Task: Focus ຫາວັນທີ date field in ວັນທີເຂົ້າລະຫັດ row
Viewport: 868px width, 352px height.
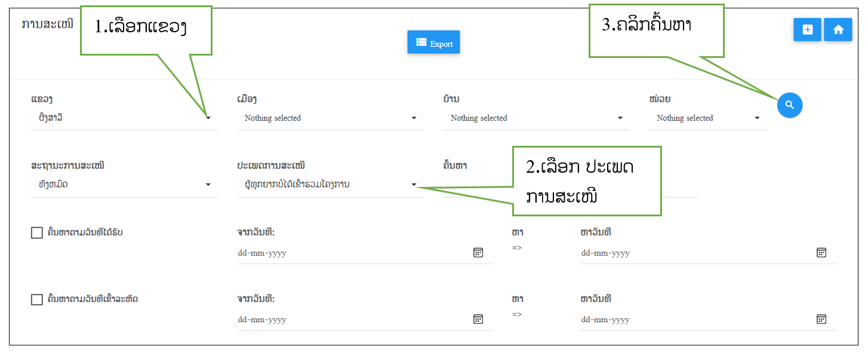Action: [695, 320]
